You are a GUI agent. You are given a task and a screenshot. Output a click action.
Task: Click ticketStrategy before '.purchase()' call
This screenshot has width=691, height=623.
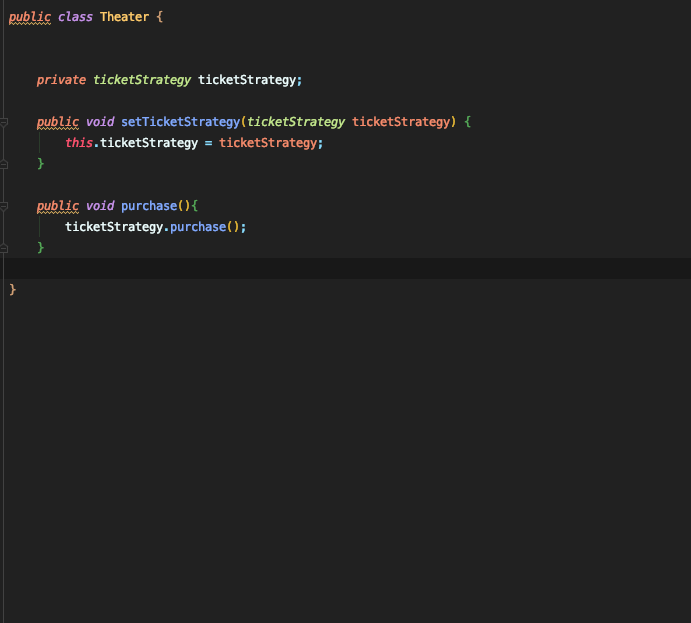point(114,227)
